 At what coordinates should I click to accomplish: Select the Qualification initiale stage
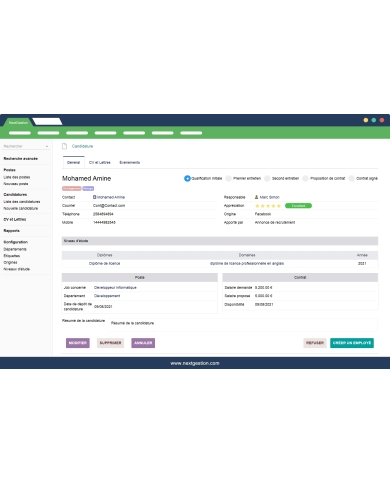tap(187, 178)
